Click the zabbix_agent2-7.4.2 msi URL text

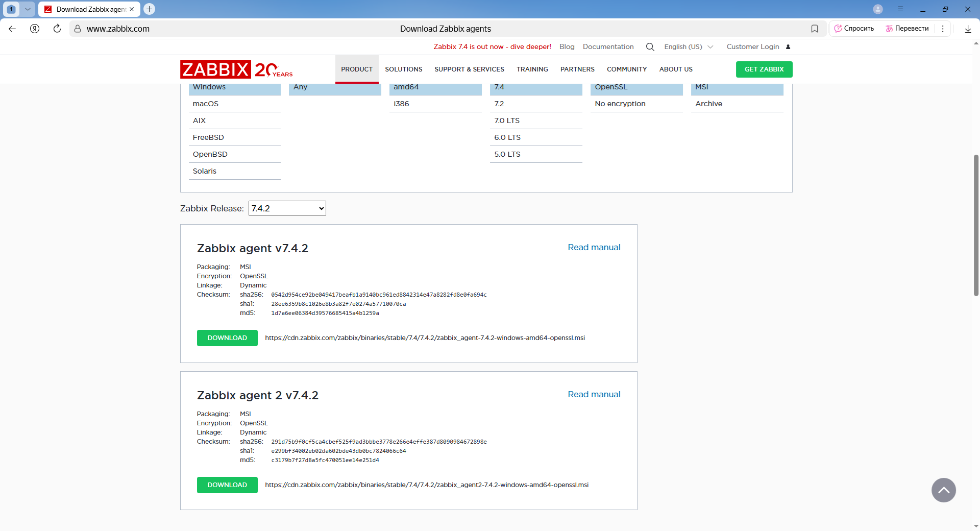pos(427,485)
